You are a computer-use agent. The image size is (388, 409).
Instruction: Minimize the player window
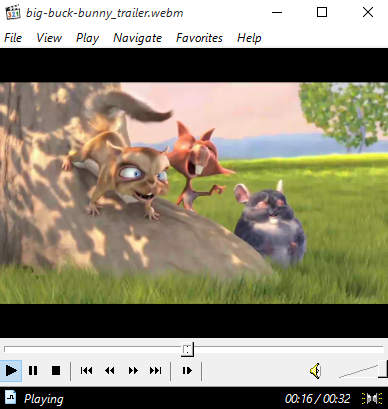click(x=277, y=12)
